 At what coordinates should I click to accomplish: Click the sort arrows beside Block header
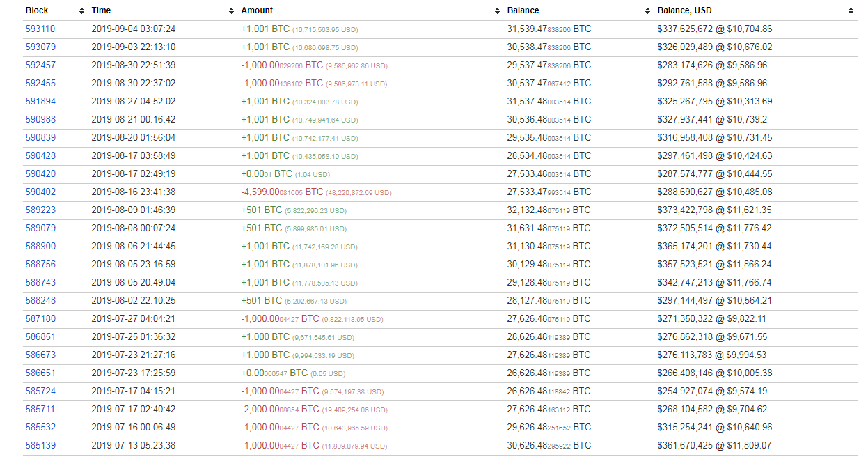pyautogui.click(x=82, y=11)
